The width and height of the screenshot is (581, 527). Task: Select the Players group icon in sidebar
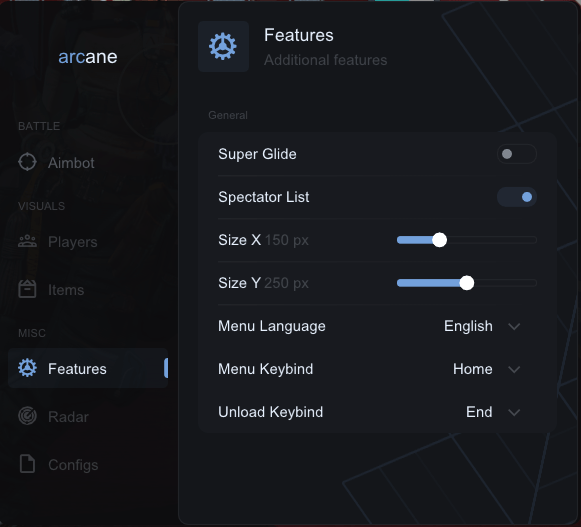click(x=27, y=242)
